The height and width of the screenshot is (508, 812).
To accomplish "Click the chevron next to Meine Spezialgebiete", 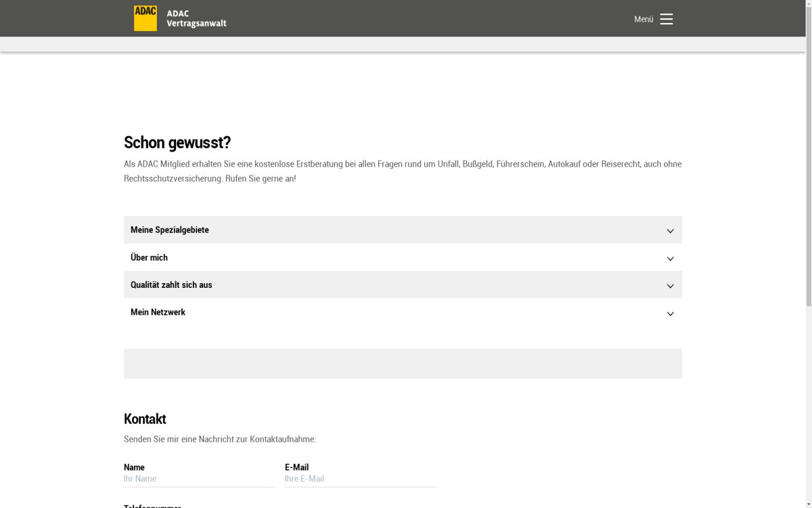I will (670, 230).
